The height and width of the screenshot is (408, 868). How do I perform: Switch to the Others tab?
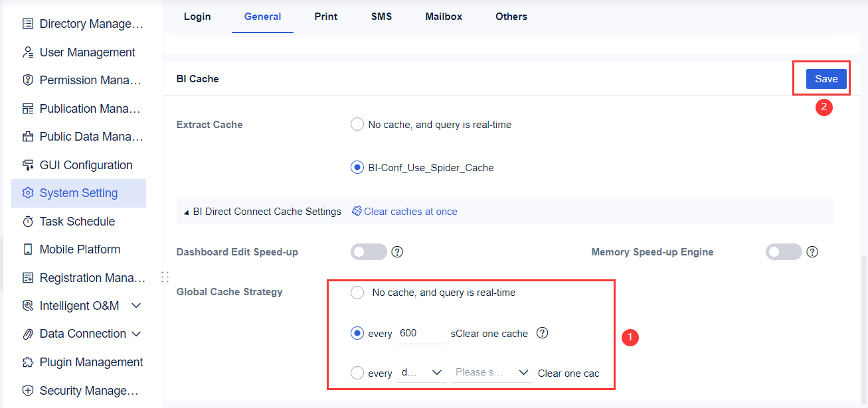tap(511, 17)
